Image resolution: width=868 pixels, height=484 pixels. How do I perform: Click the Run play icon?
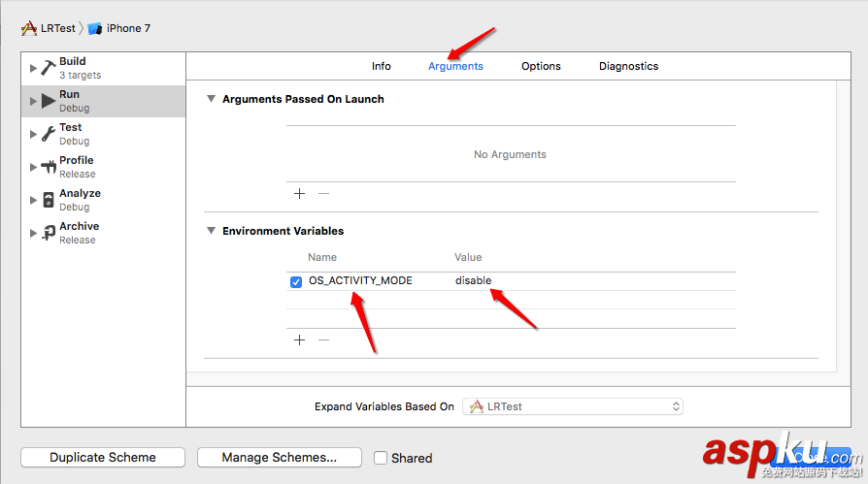[49, 101]
